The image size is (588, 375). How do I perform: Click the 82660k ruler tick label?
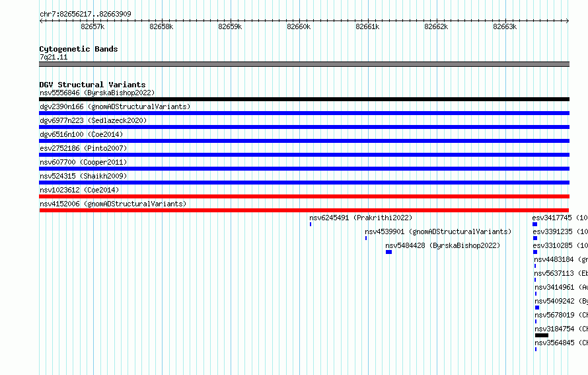pyautogui.click(x=299, y=26)
